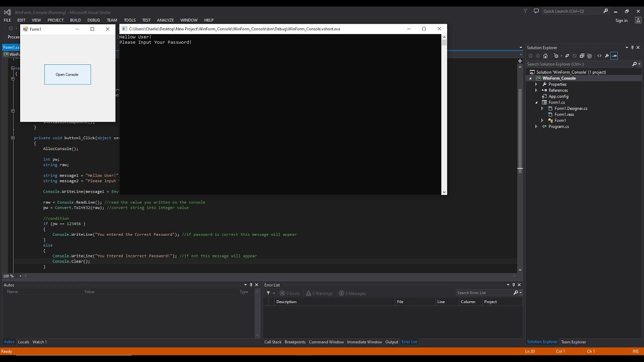Click the console window vertical scrollbar down arrow
Image resolution: width=644 pixels, height=362 pixels.
point(444,192)
